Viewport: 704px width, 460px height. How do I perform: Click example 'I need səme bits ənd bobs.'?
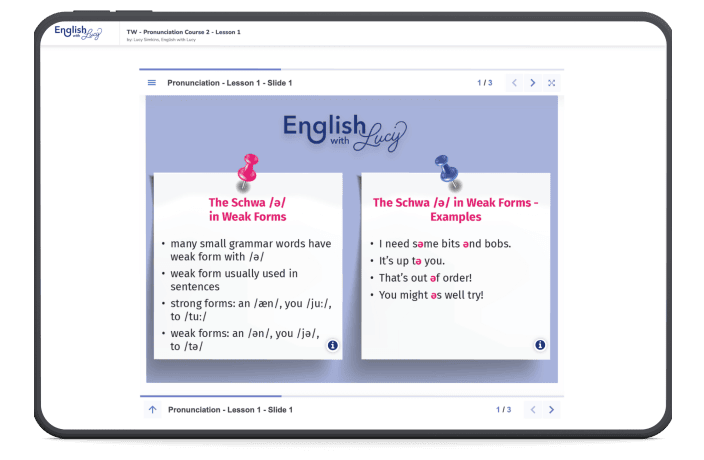point(445,244)
